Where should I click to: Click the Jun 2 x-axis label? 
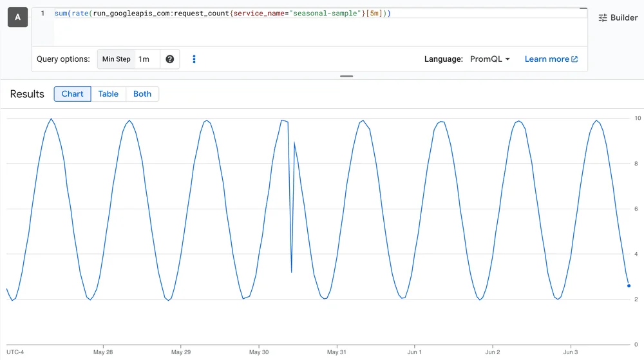(x=493, y=352)
